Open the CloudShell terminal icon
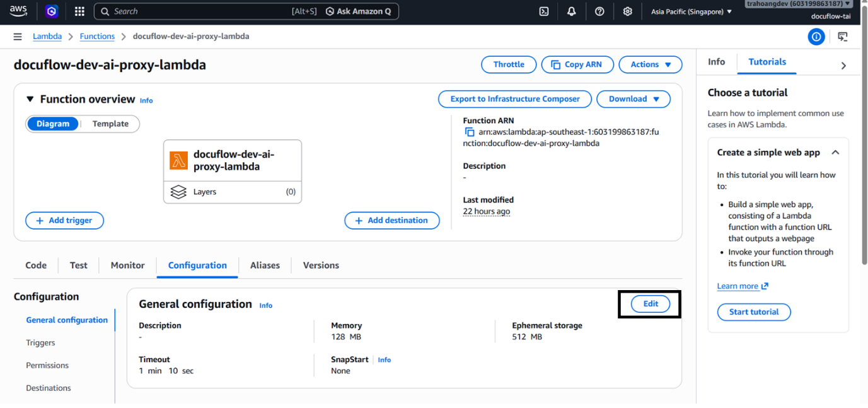 [x=544, y=11]
